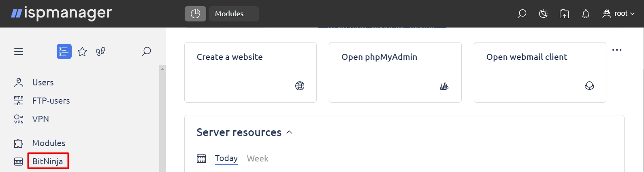Open recently visited footprints icon
The height and width of the screenshot is (172, 644).
[100, 51]
